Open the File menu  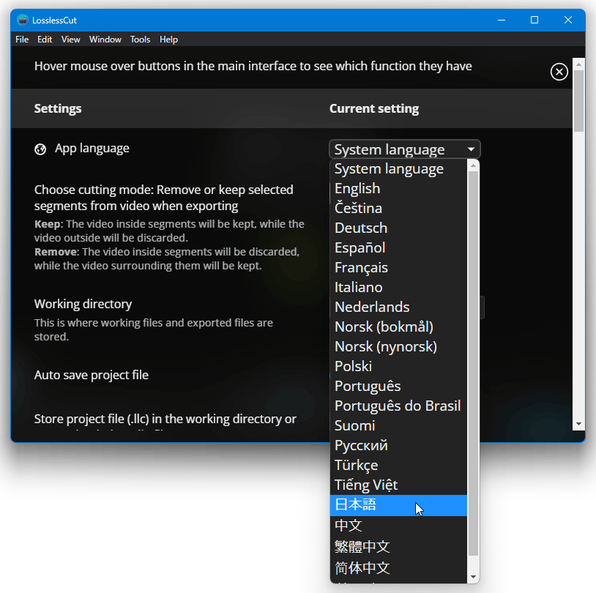(22, 40)
